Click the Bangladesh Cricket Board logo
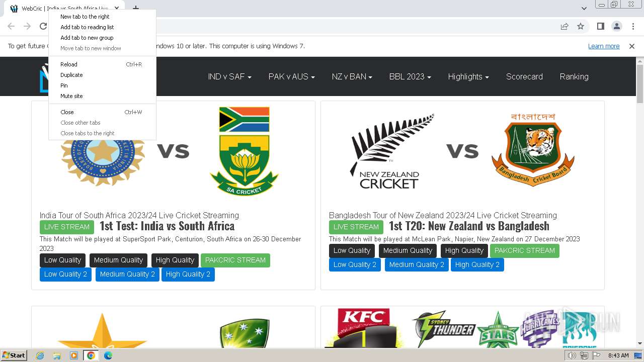Image resolution: width=644 pixels, height=362 pixels. 533,150
